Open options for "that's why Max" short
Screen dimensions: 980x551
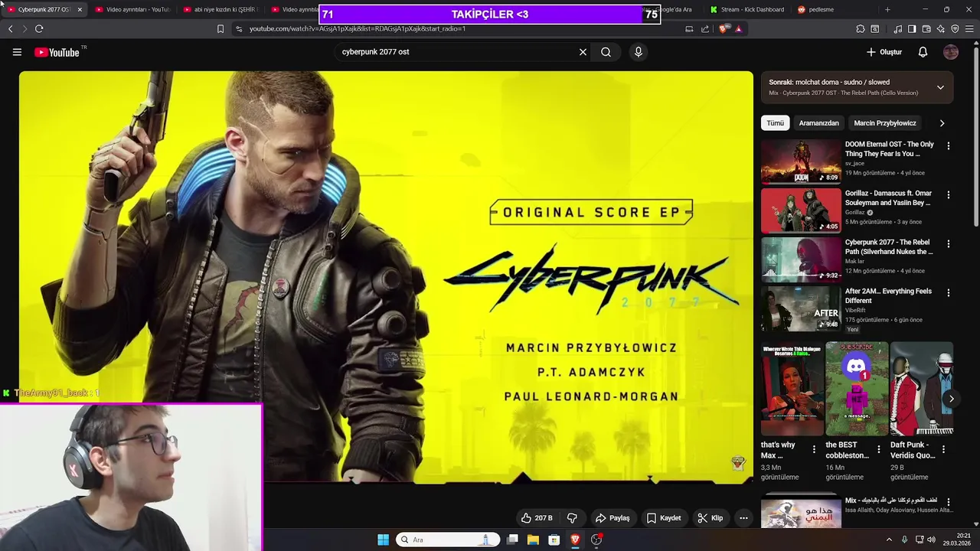(814, 449)
